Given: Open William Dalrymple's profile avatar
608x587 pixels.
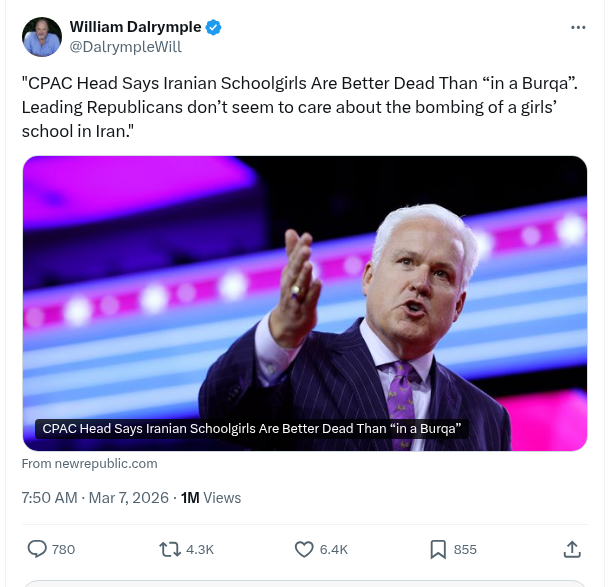Looking at the screenshot, I should point(42,37).
